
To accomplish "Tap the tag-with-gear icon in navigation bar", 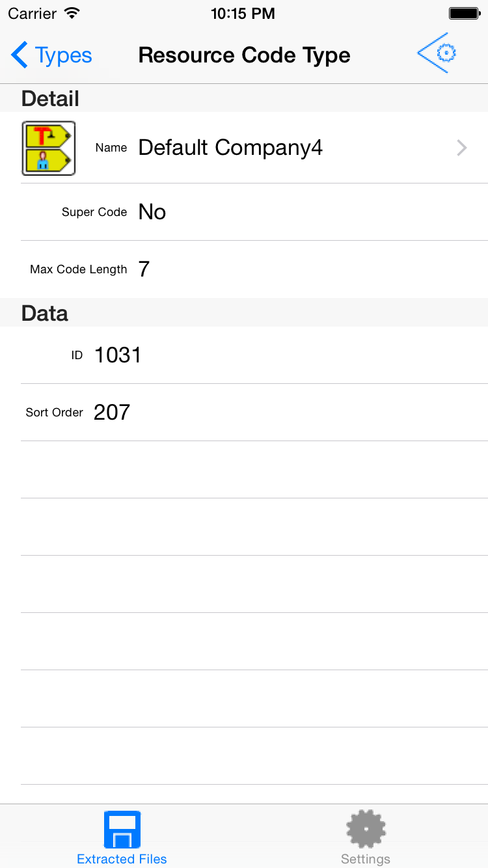I will point(437,53).
